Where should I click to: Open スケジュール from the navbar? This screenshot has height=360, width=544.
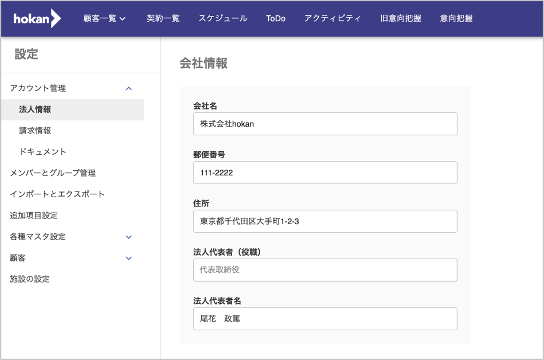click(223, 18)
